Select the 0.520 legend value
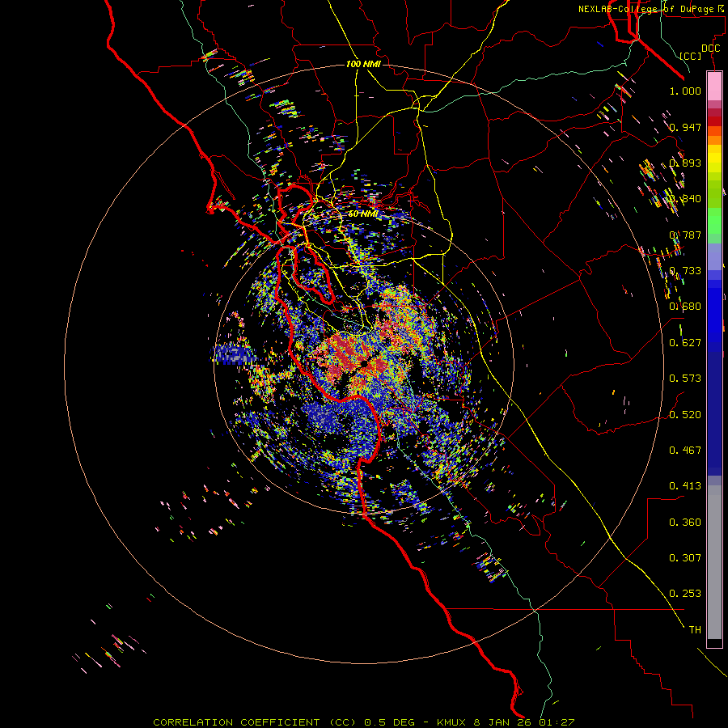This screenshot has height=728, width=728. tap(685, 415)
